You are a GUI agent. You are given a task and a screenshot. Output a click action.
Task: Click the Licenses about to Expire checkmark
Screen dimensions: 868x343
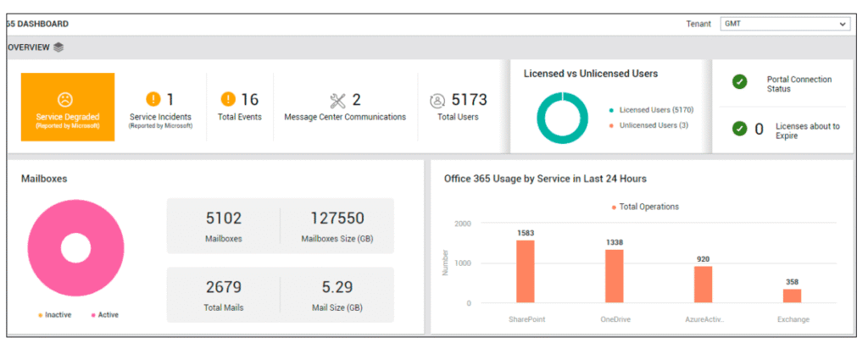click(x=739, y=129)
